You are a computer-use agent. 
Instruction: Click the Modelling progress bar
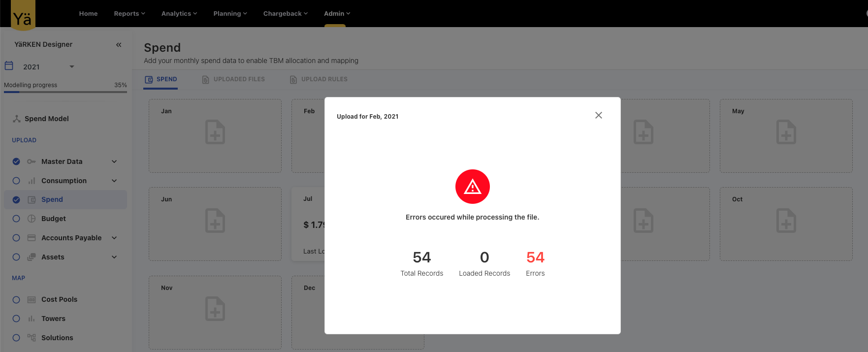[x=65, y=92]
